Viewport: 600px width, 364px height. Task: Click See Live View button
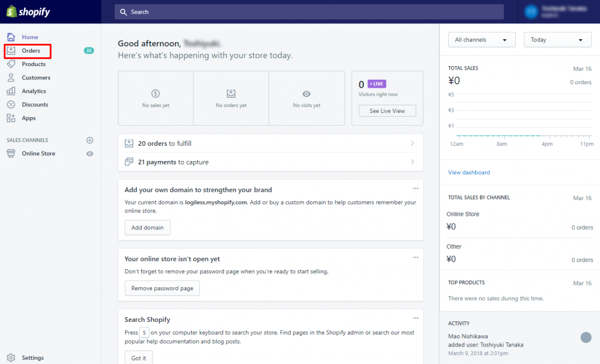(x=387, y=111)
